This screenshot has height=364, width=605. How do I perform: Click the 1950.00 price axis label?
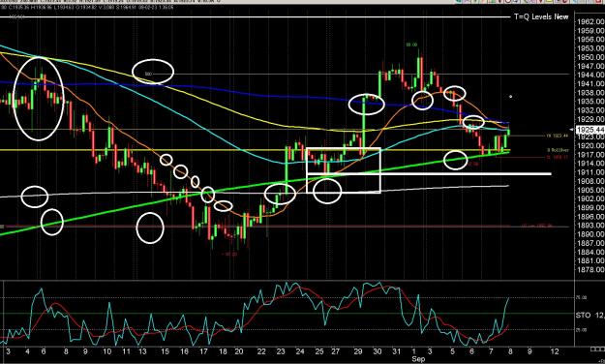pyautogui.click(x=590, y=57)
